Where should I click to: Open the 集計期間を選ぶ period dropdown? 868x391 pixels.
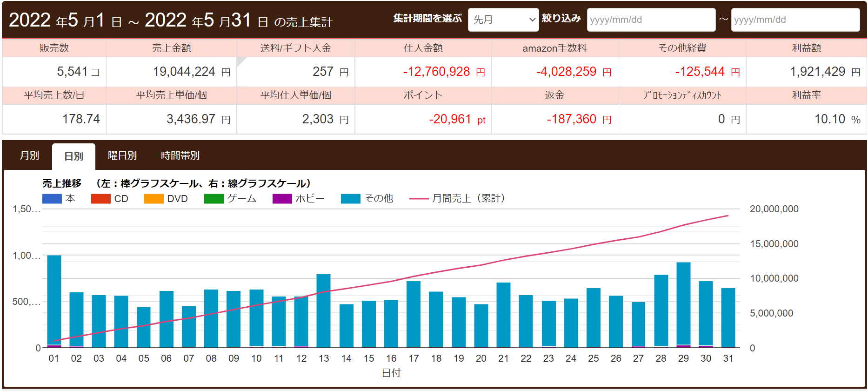click(503, 20)
